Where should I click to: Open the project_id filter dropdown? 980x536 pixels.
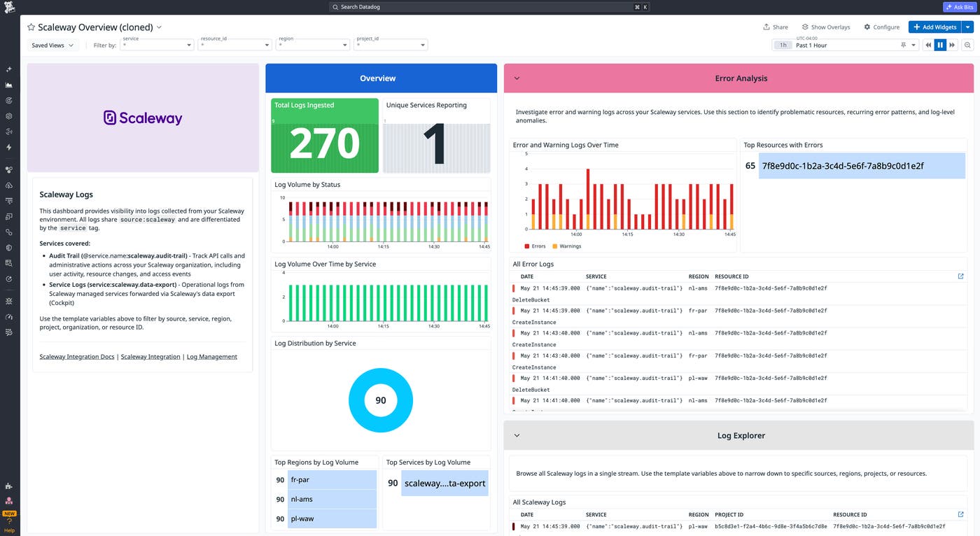point(391,45)
